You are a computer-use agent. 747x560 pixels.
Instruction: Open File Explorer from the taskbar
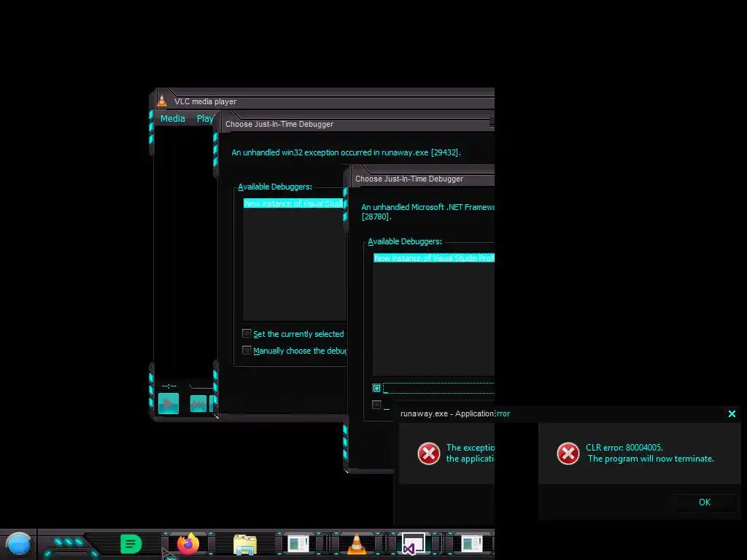245,545
